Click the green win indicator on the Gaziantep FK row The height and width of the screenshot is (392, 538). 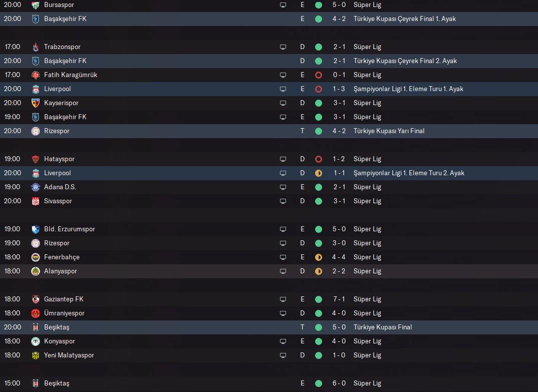pos(318,299)
